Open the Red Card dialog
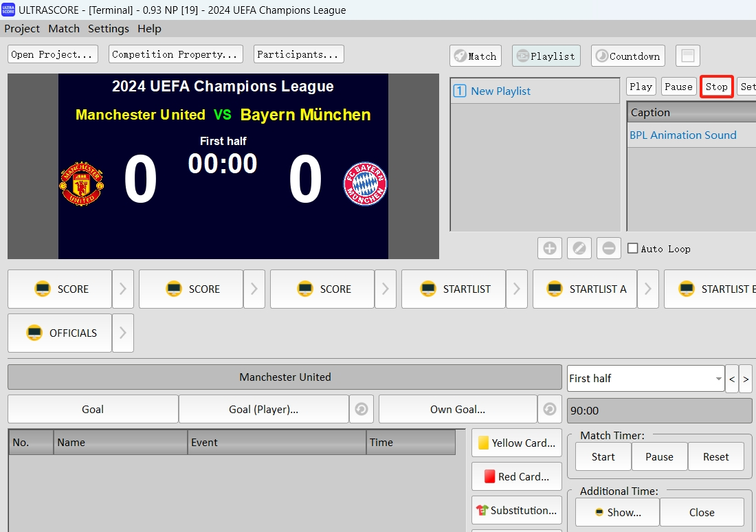The width and height of the screenshot is (756, 532). pyautogui.click(x=517, y=476)
